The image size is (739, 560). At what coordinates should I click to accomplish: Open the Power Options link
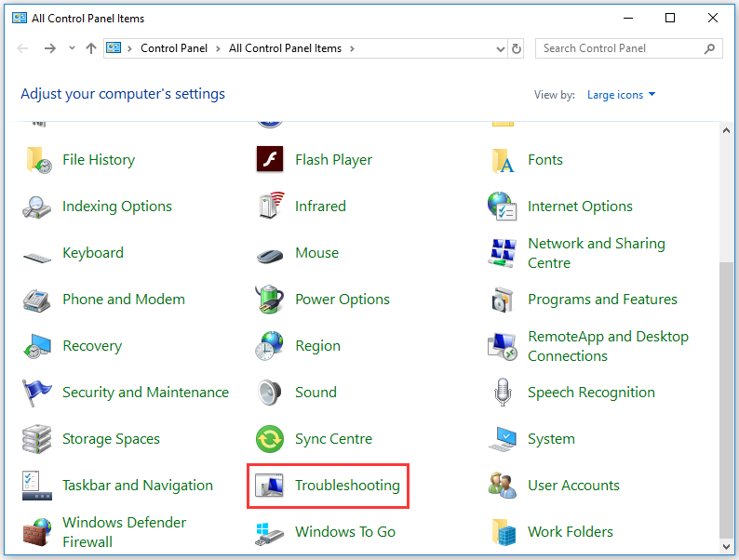(343, 300)
